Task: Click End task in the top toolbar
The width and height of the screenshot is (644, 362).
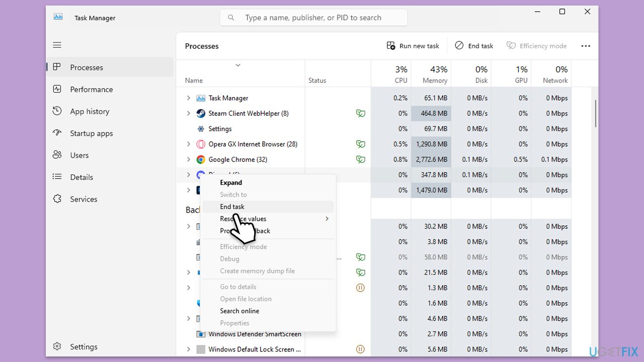Action: coord(474,46)
